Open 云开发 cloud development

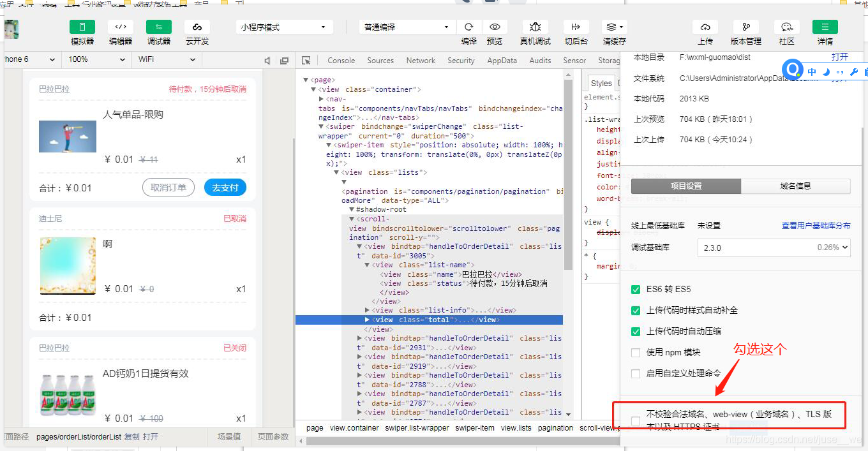[197, 27]
